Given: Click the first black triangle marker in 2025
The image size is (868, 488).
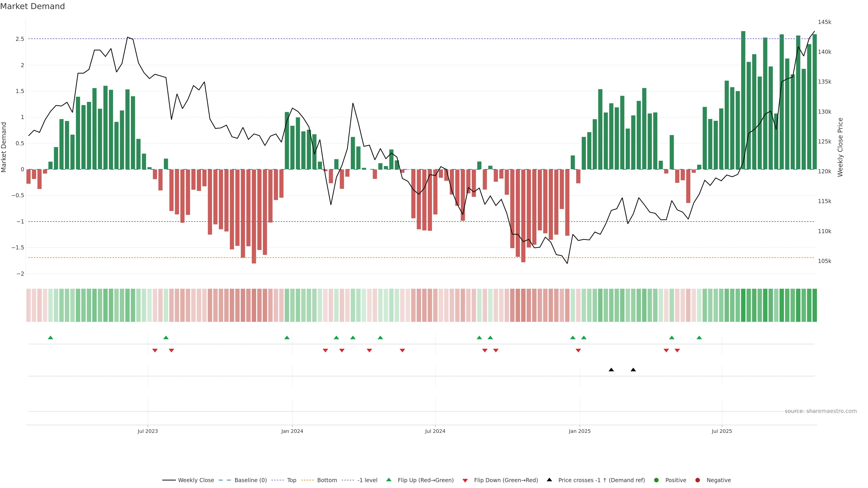Looking at the screenshot, I should [x=611, y=370].
